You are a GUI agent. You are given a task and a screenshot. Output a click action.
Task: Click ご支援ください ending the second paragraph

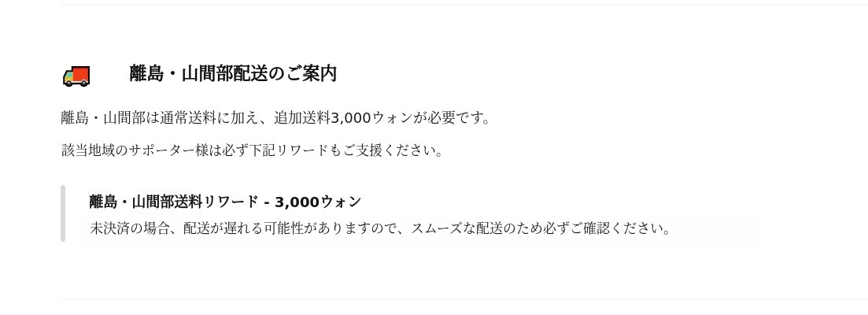390,150
